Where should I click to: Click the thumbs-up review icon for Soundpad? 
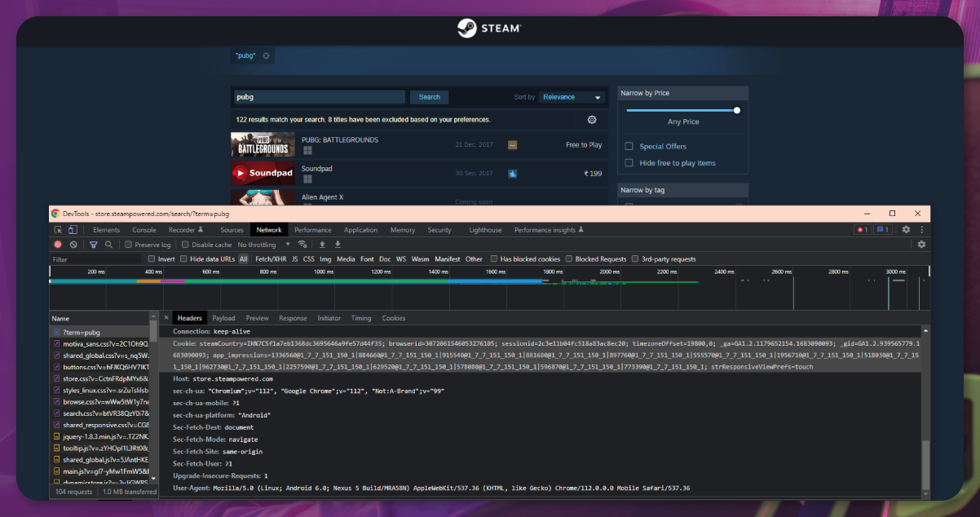(x=513, y=174)
